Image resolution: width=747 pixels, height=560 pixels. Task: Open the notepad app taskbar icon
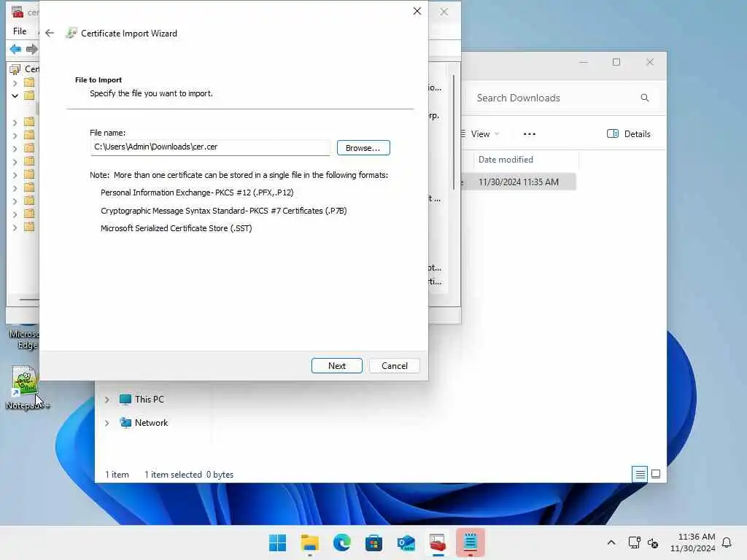(x=471, y=542)
